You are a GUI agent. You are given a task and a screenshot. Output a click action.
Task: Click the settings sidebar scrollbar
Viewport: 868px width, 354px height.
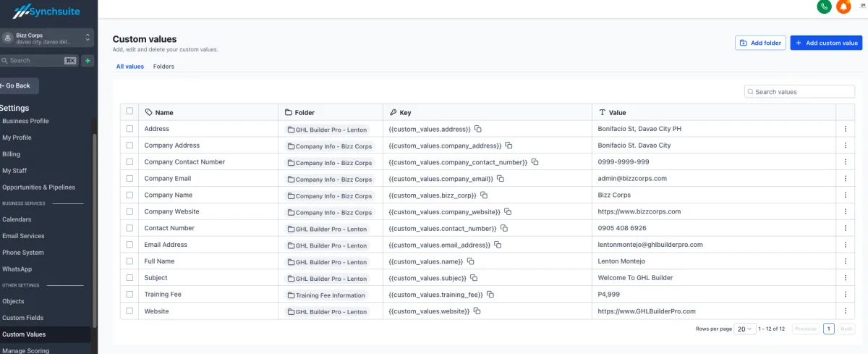point(94,230)
